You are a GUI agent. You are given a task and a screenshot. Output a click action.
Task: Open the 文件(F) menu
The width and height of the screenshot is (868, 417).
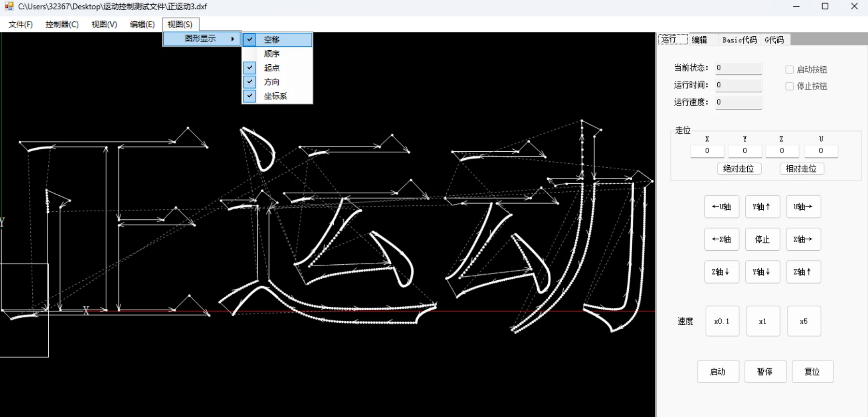click(20, 24)
